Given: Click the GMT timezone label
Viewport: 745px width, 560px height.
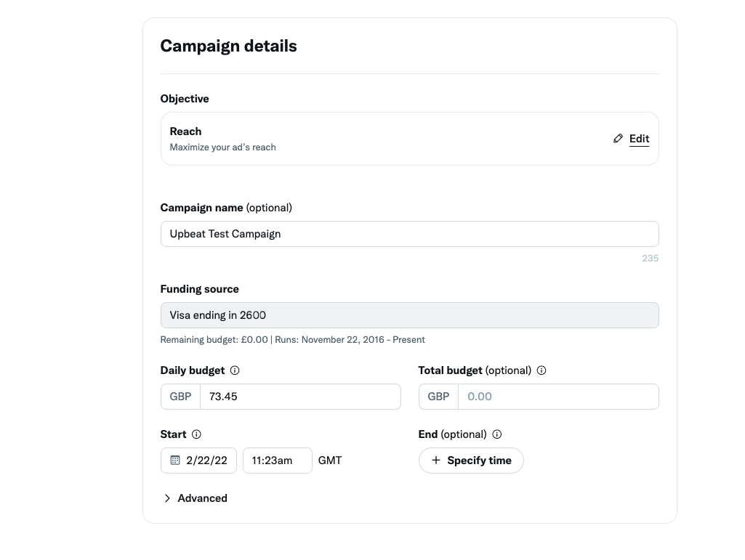Looking at the screenshot, I should pyautogui.click(x=330, y=460).
